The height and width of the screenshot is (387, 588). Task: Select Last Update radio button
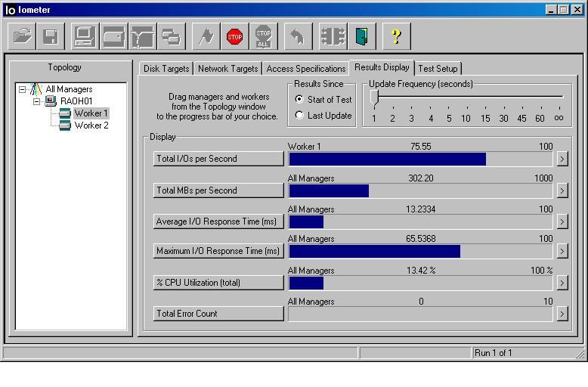pos(299,115)
